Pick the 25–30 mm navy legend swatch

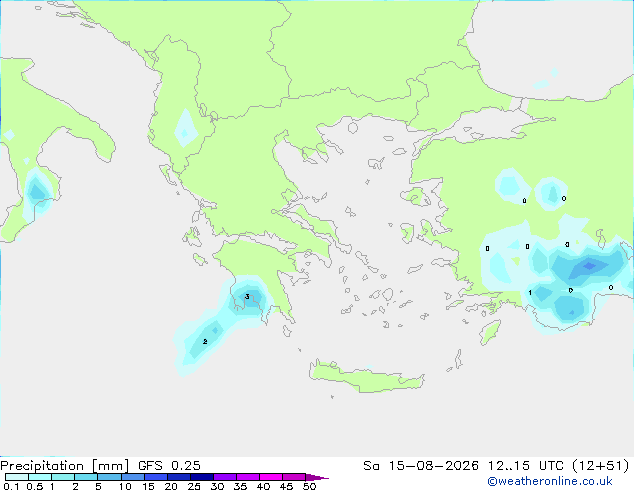coord(201,477)
